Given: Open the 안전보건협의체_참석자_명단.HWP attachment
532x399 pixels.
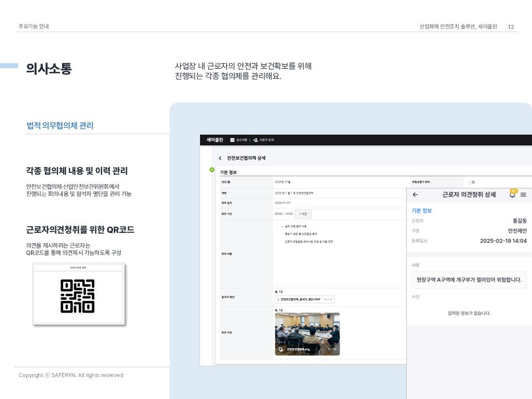Looking at the screenshot, I should [305, 299].
